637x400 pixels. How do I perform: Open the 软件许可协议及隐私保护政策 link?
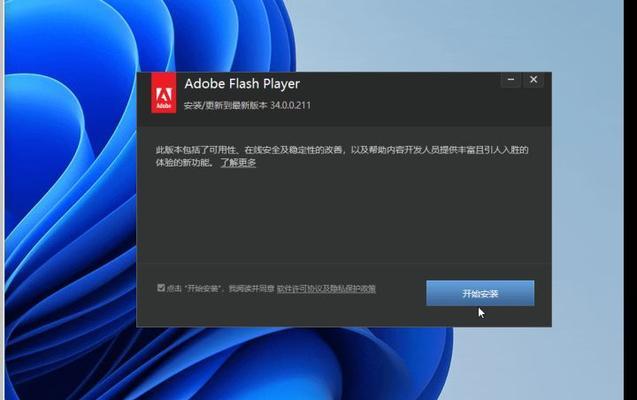326,289
